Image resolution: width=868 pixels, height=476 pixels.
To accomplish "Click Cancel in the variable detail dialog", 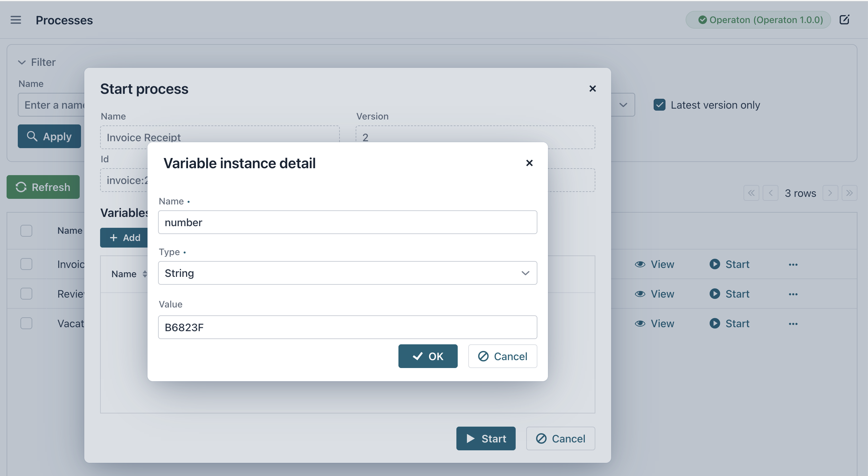I will pos(502,356).
